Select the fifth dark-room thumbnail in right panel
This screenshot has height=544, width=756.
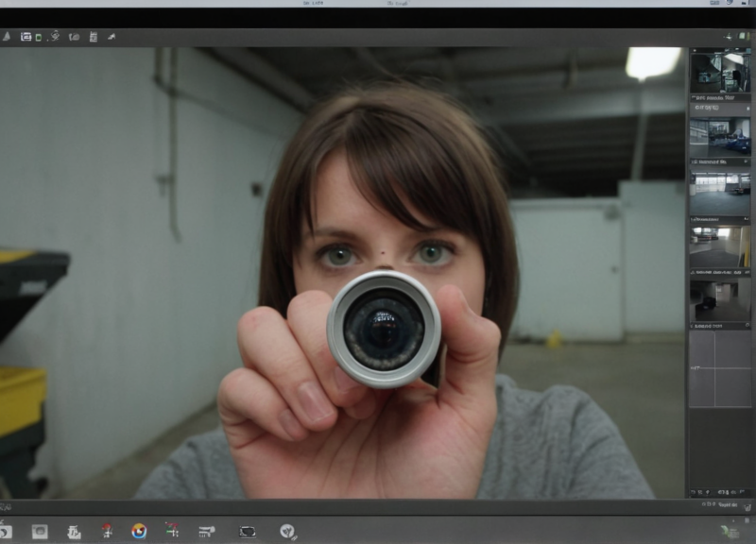719,299
